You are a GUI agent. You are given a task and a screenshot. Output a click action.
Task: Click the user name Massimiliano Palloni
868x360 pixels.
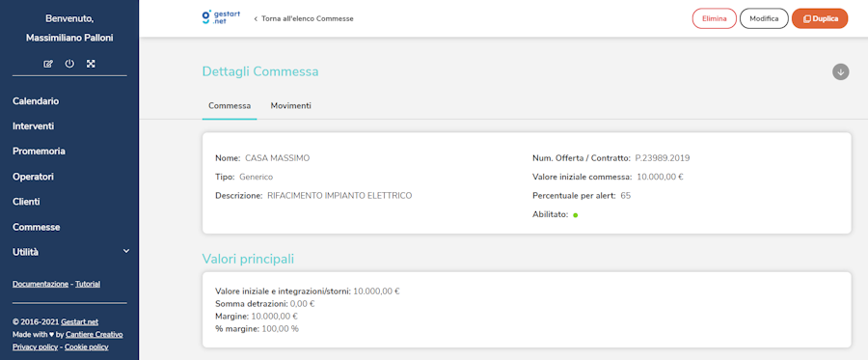click(69, 39)
